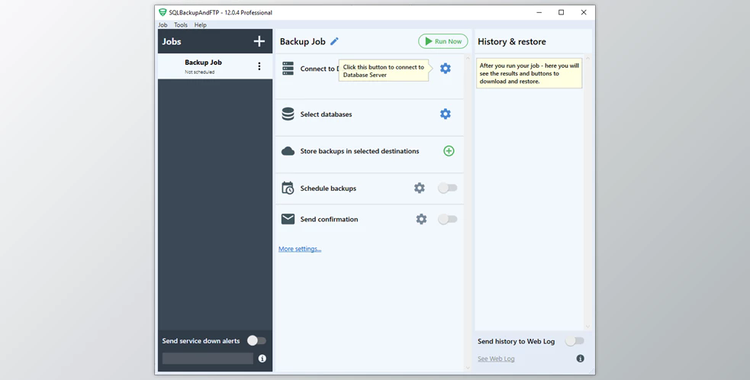Run the backup job now
Image resolution: width=750 pixels, height=380 pixels.
point(443,41)
